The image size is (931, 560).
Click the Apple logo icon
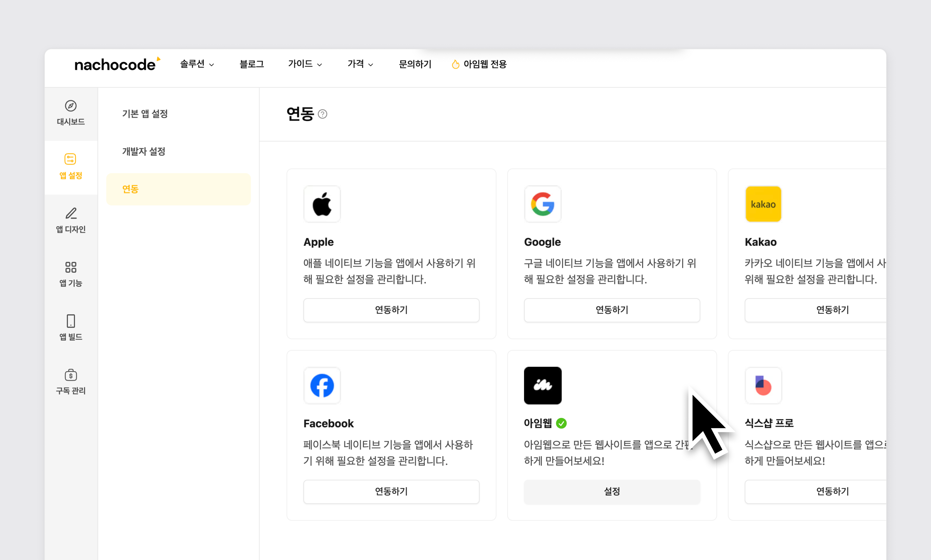[x=322, y=204]
